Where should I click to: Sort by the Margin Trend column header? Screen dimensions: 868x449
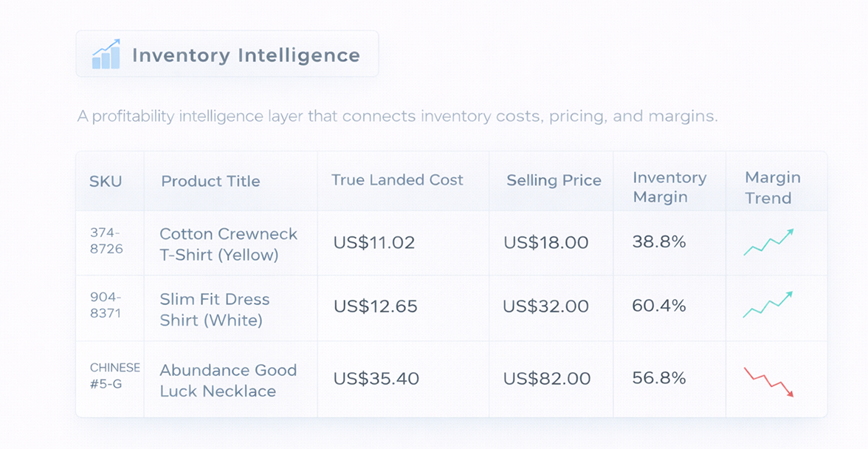pos(772,188)
